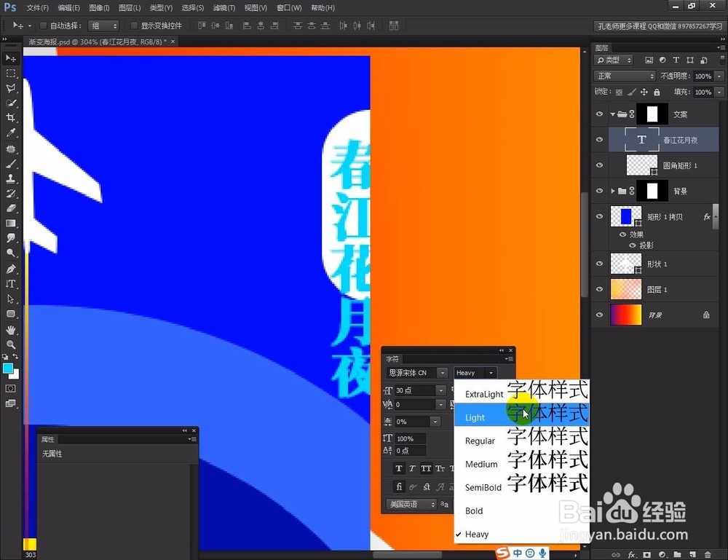
Task: Open the 滤镜 menu
Action: (x=224, y=8)
